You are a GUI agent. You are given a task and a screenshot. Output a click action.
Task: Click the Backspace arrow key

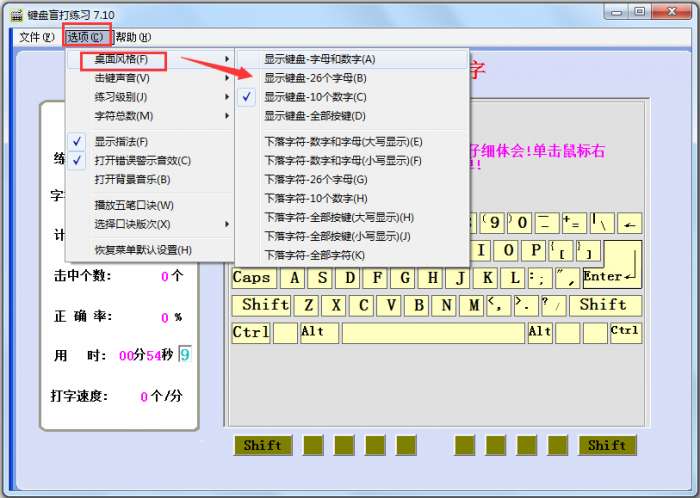pos(629,223)
